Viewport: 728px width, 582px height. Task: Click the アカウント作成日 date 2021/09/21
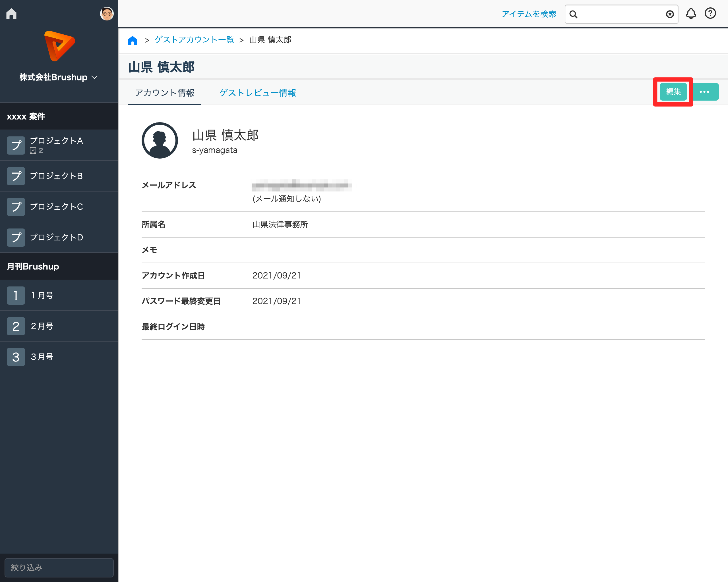(x=276, y=276)
